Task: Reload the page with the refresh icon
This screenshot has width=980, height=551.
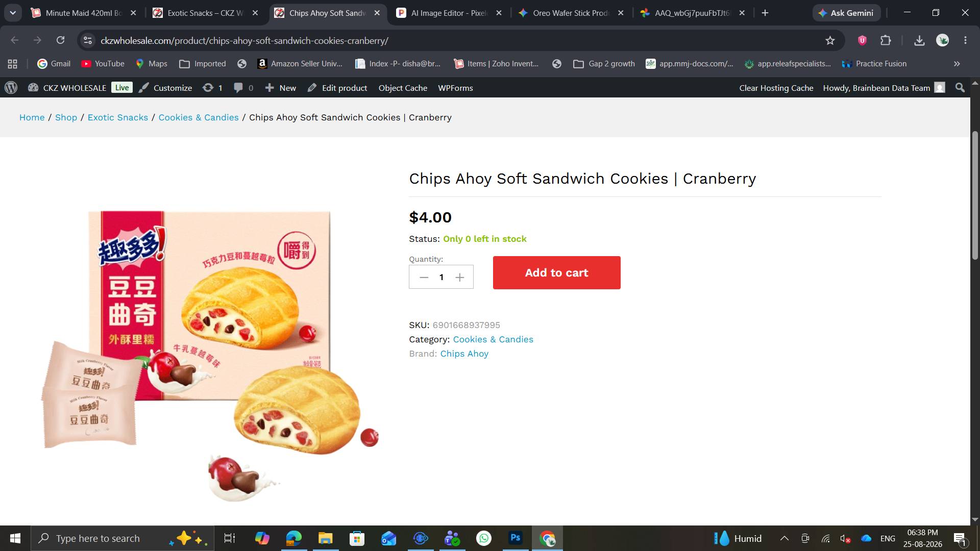Action: point(60,40)
